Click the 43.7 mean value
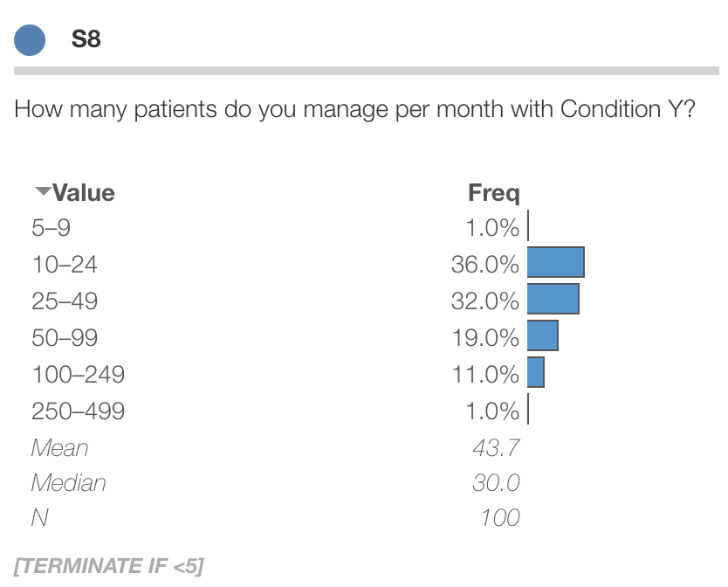The width and height of the screenshot is (728, 587). tap(496, 448)
